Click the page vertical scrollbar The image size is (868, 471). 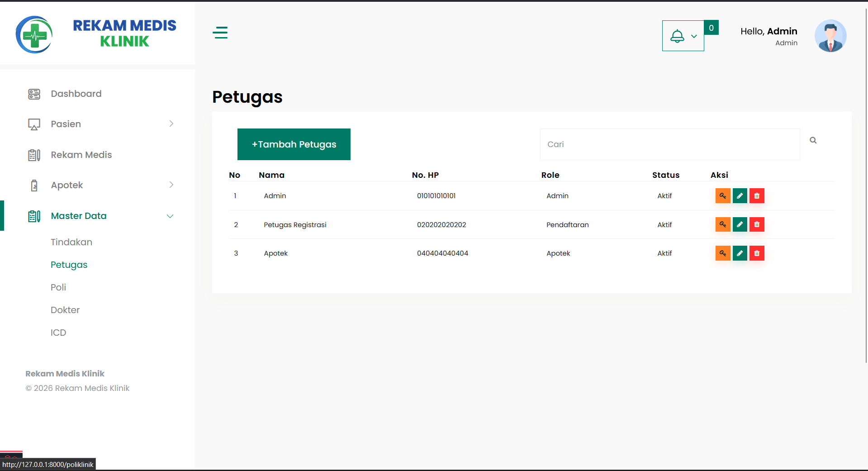[x=866, y=186]
